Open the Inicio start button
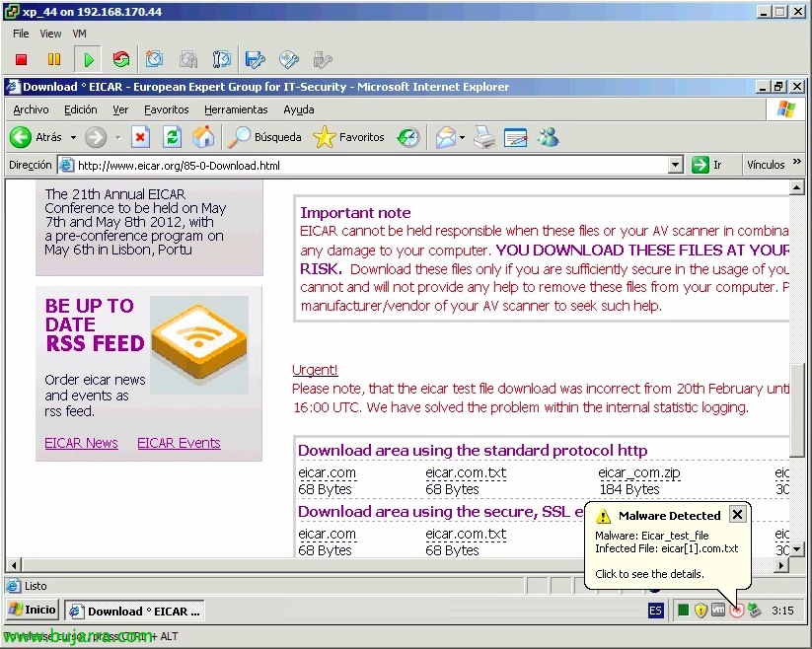The image size is (812, 649). click(x=33, y=610)
